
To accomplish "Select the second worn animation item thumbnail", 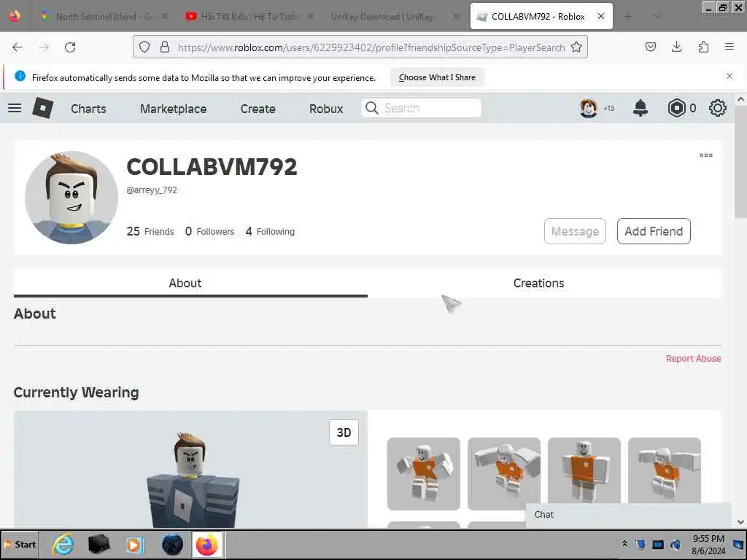I will (504, 474).
